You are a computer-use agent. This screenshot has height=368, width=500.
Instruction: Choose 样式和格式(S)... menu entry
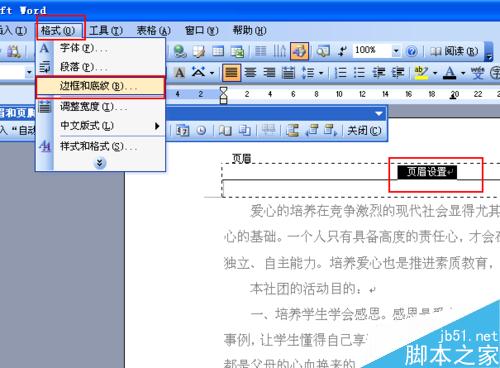(101, 146)
